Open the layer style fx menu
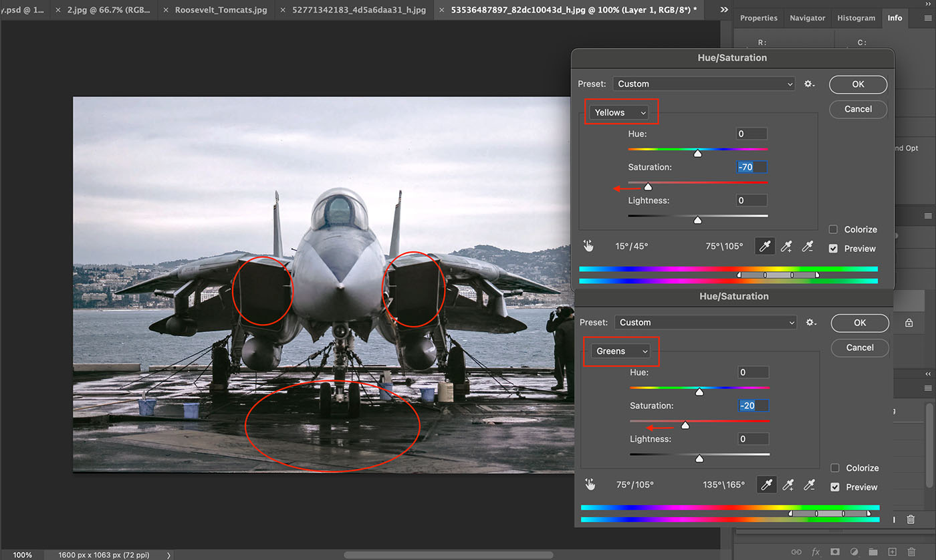 pyautogui.click(x=816, y=552)
